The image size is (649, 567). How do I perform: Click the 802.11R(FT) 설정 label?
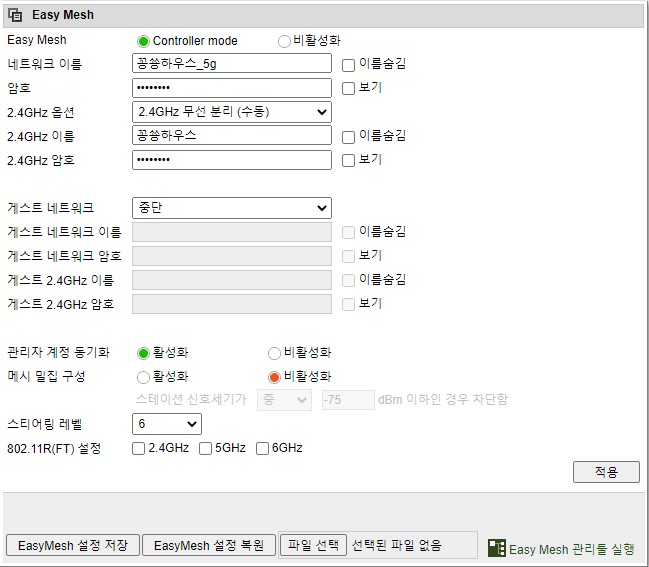[54, 449]
